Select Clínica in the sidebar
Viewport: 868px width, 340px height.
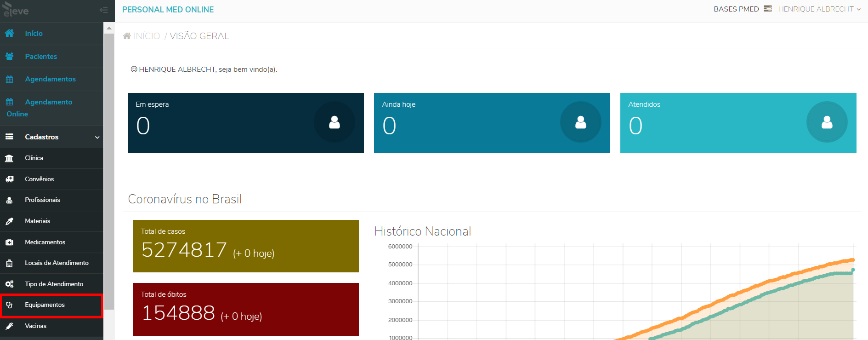(x=51, y=158)
